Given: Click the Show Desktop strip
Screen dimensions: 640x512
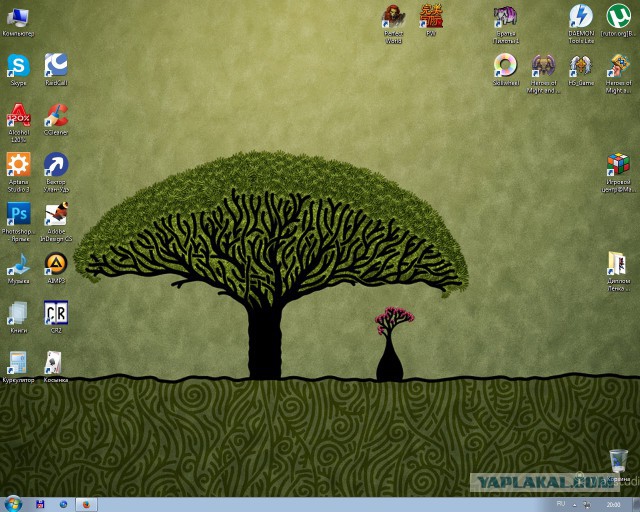Looking at the screenshot, I should [x=637, y=505].
